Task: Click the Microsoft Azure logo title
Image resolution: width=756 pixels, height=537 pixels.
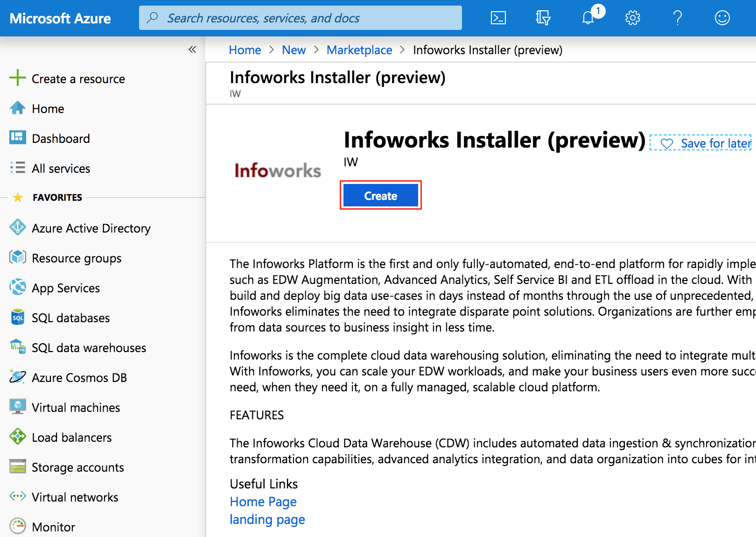Action: click(60, 18)
